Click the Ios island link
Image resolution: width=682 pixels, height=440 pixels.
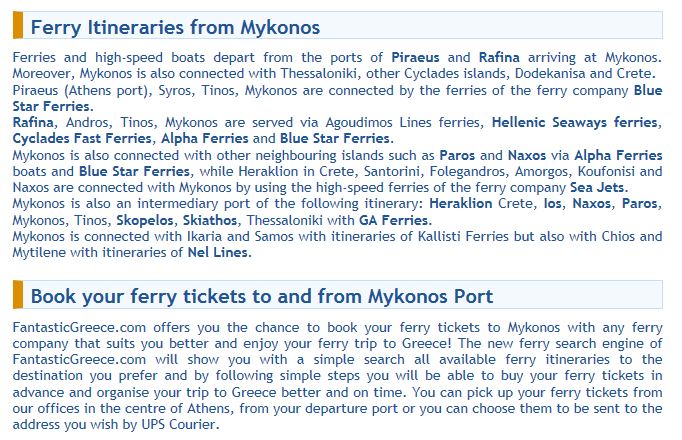pos(552,203)
